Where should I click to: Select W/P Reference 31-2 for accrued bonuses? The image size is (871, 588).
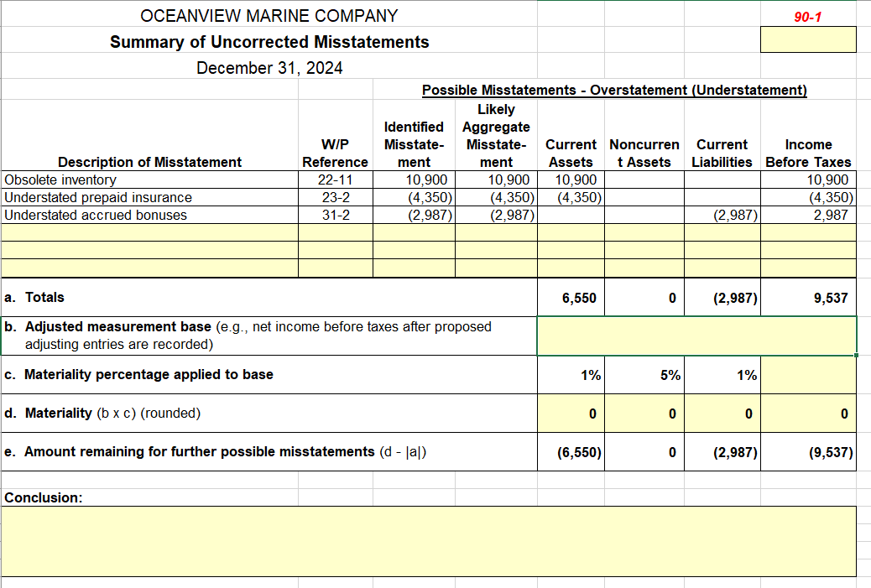pyautogui.click(x=335, y=215)
